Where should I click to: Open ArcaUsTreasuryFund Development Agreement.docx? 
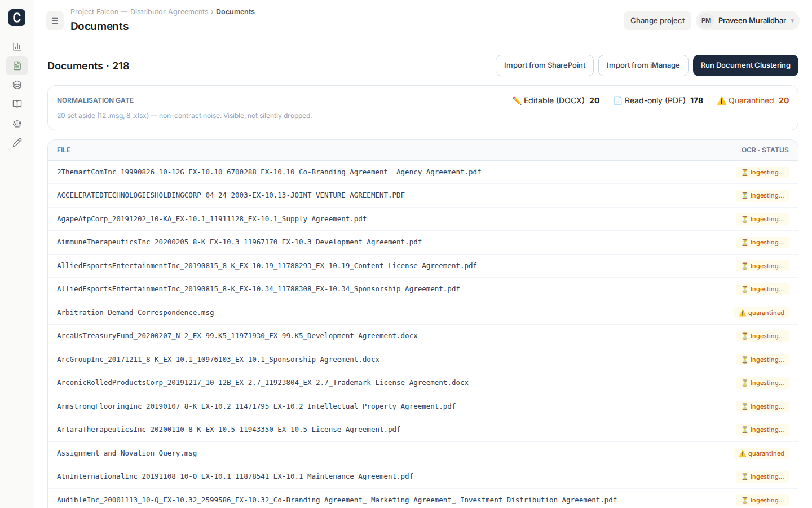pos(237,336)
